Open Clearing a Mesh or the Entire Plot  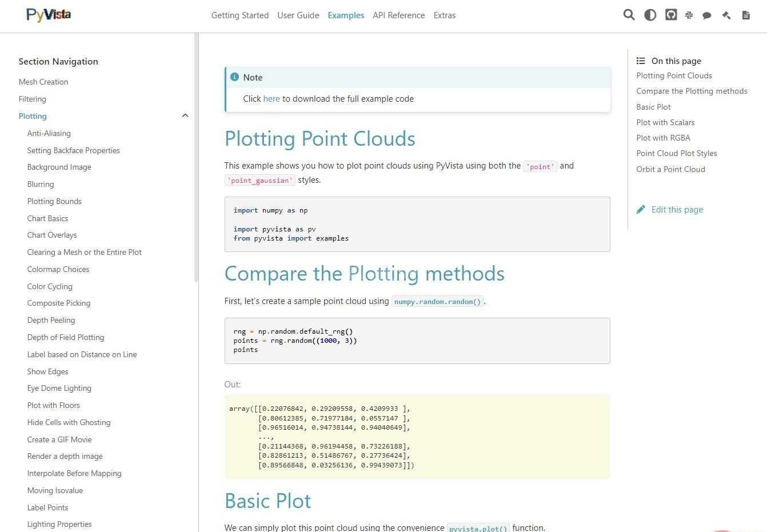(85, 252)
